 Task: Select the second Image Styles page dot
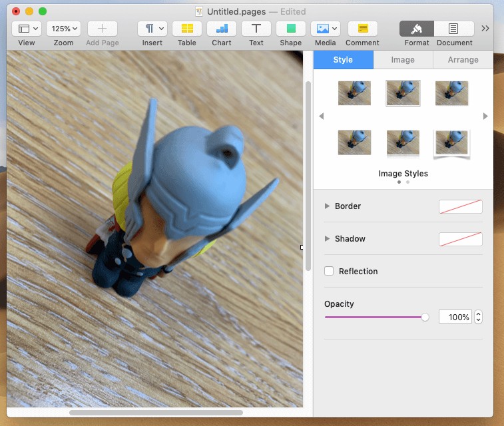click(x=408, y=182)
